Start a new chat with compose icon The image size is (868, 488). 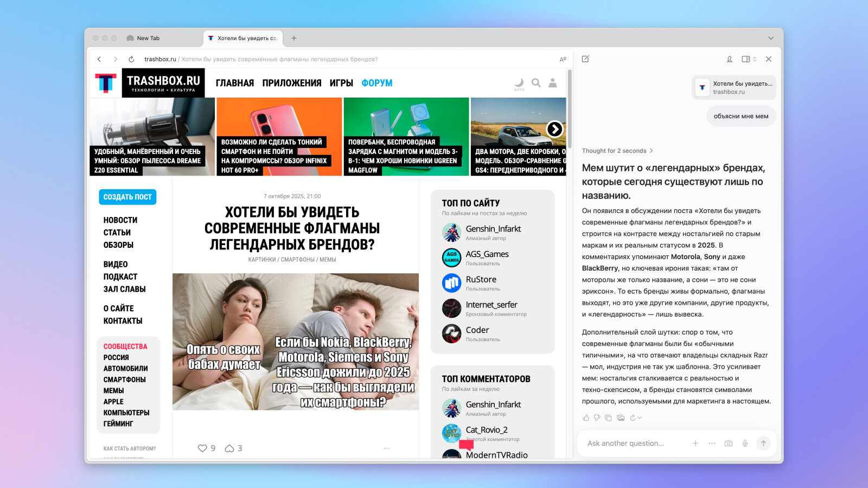click(585, 59)
